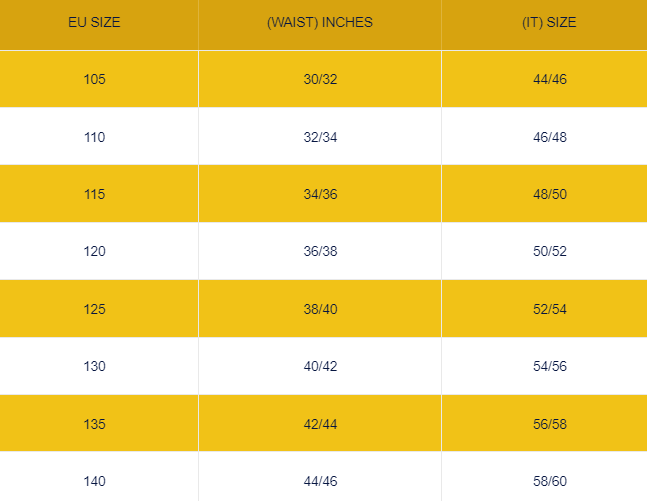Select the EU size 140 cell
Viewport: 647px width, 501px height.
pyautogui.click(x=95, y=482)
